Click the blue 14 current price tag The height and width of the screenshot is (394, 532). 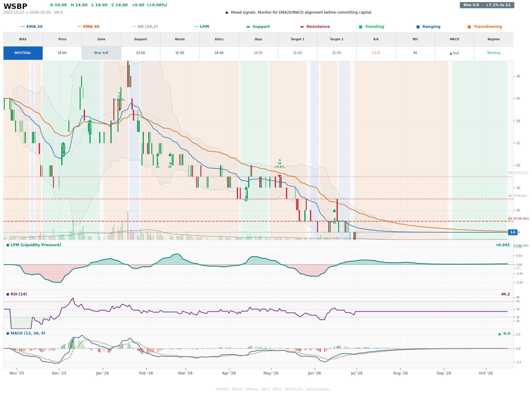pyautogui.click(x=512, y=232)
